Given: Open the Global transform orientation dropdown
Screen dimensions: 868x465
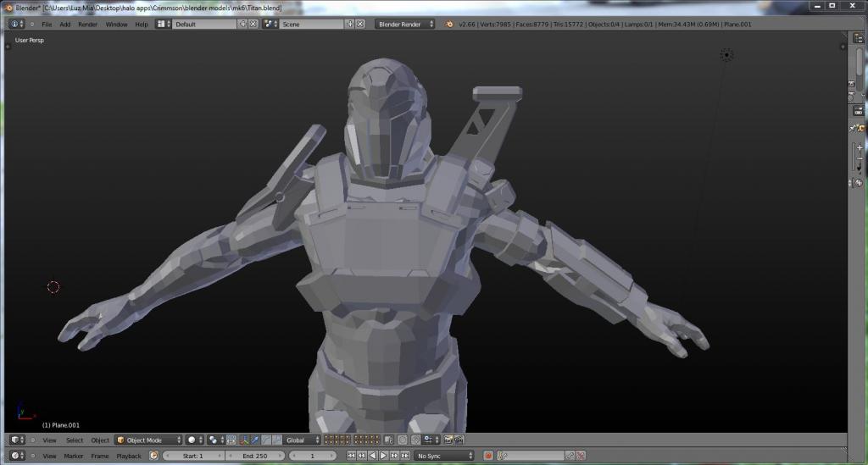Looking at the screenshot, I should [303, 440].
